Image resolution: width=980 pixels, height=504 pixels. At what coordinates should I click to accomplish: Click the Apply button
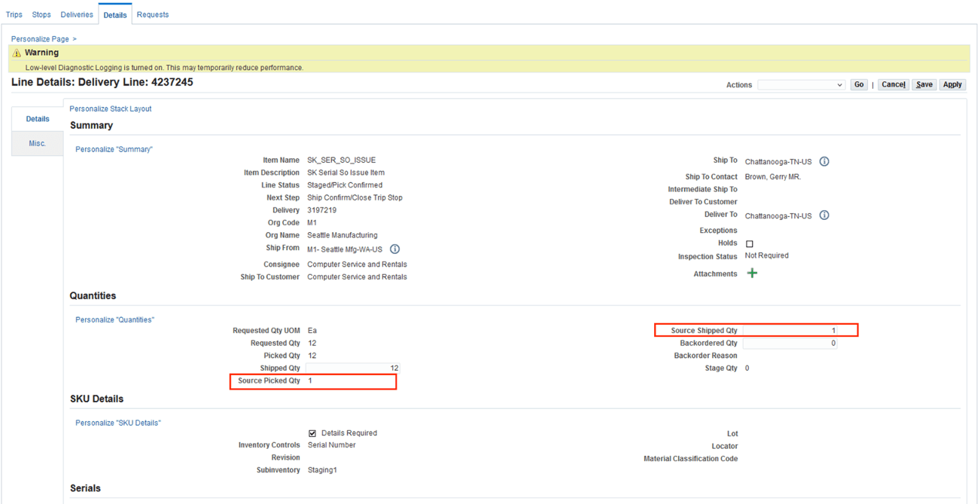click(952, 84)
